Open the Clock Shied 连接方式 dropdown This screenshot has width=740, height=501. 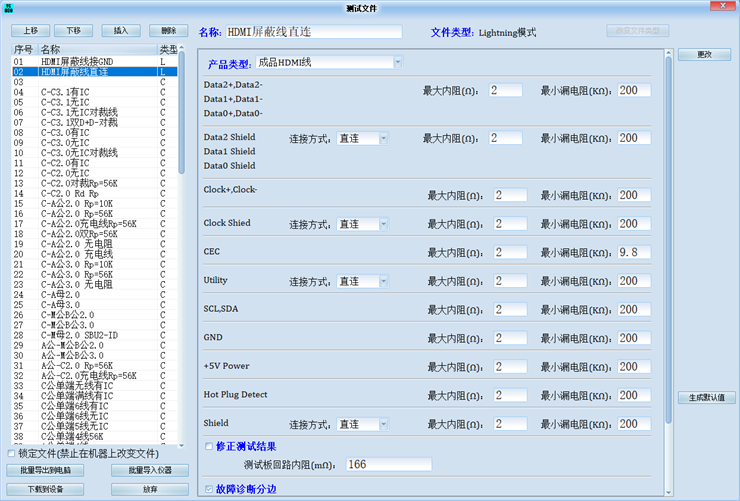[383, 224]
